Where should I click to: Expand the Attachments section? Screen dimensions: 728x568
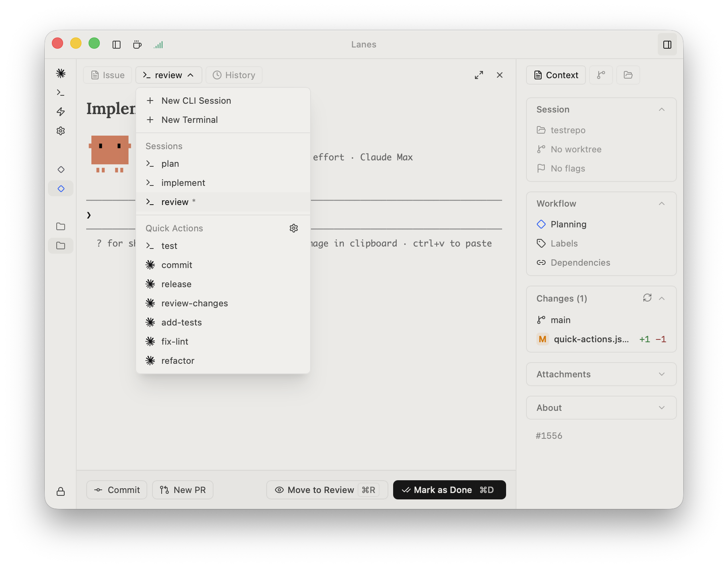point(601,374)
